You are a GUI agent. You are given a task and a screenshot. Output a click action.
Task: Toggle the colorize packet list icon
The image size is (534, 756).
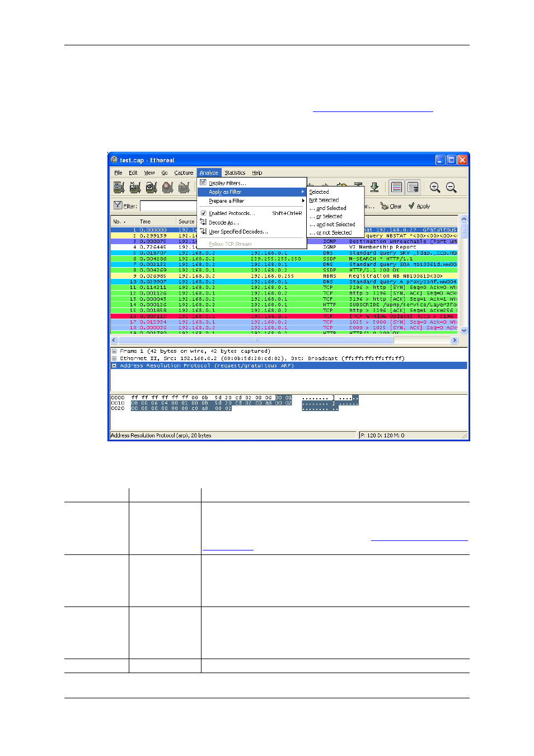pos(397,187)
